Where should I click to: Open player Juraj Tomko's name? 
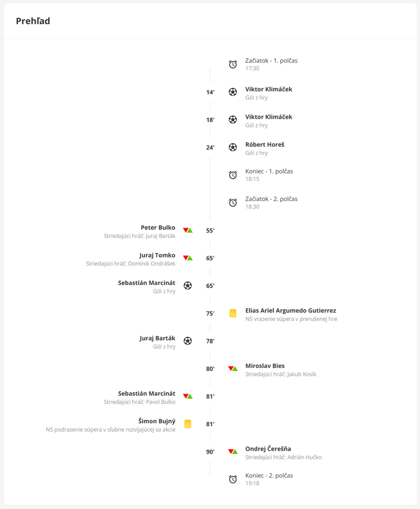[157, 255]
